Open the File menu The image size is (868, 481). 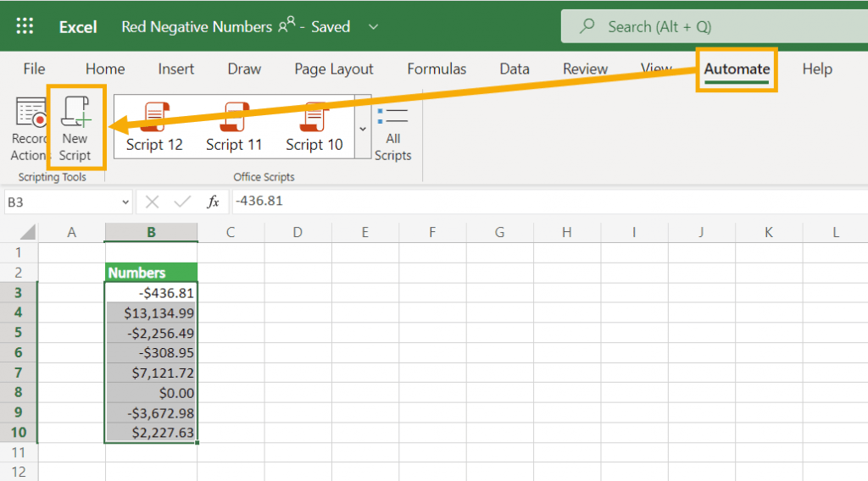pos(35,69)
